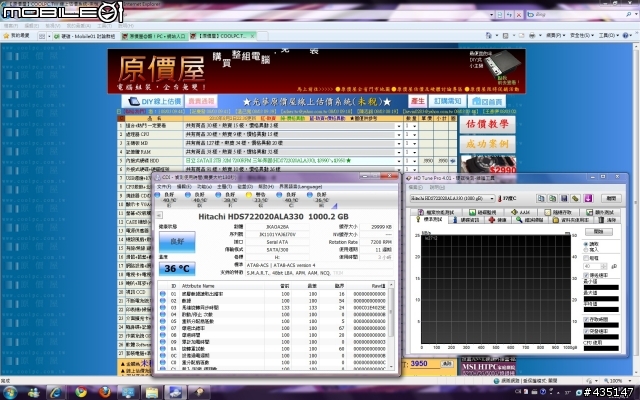Click DIY線上估價 button on webpage

click(152, 101)
